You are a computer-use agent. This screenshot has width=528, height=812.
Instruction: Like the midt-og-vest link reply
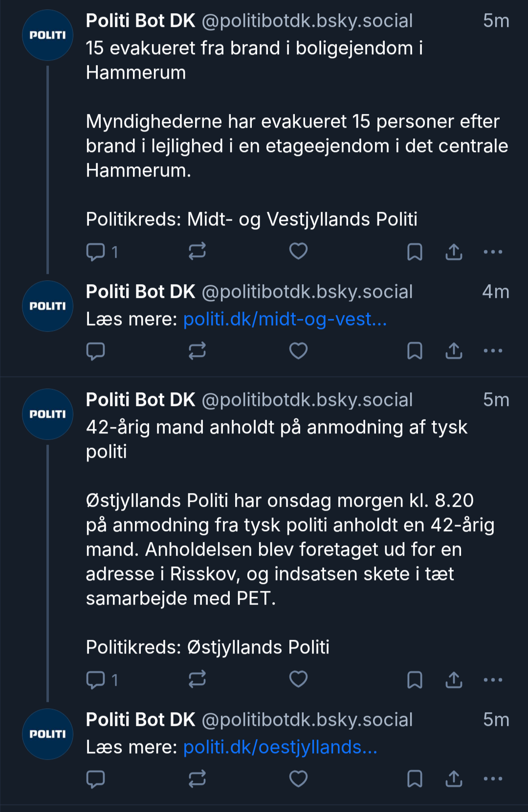[298, 351]
